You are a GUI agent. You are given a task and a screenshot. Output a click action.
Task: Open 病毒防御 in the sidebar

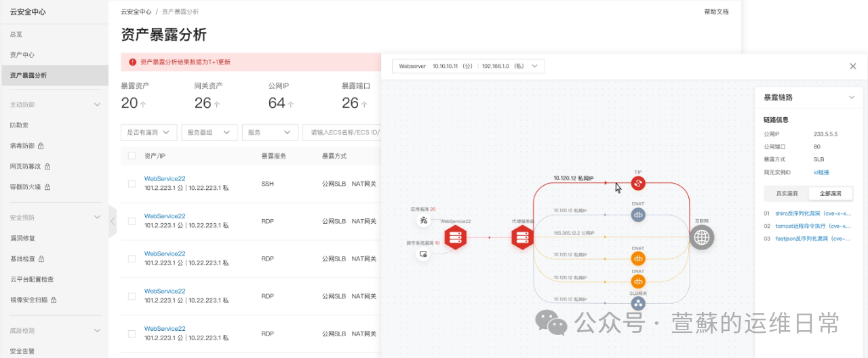[22, 146]
